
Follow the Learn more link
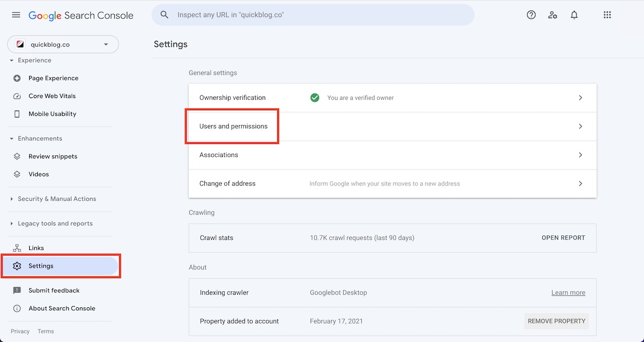568,293
